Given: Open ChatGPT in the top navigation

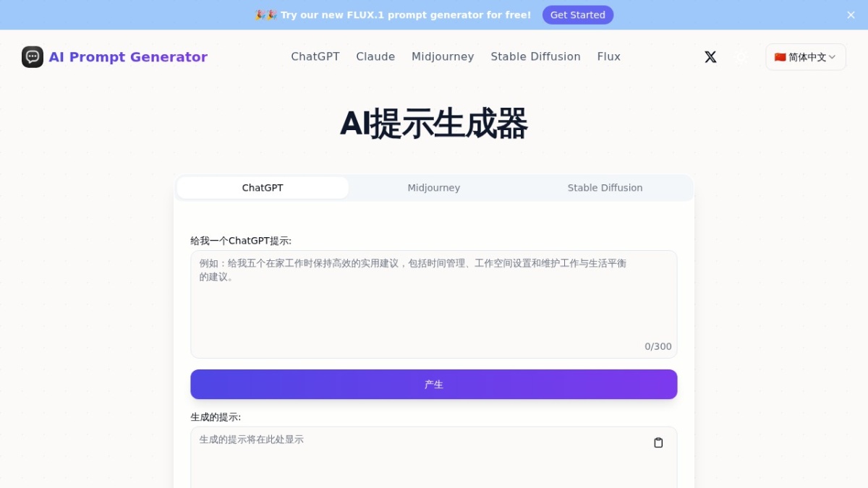Looking at the screenshot, I should pos(315,56).
